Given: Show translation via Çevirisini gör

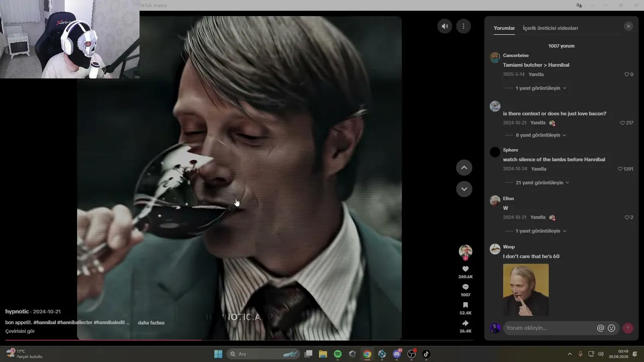Looking at the screenshot, I should pyautogui.click(x=20, y=331).
